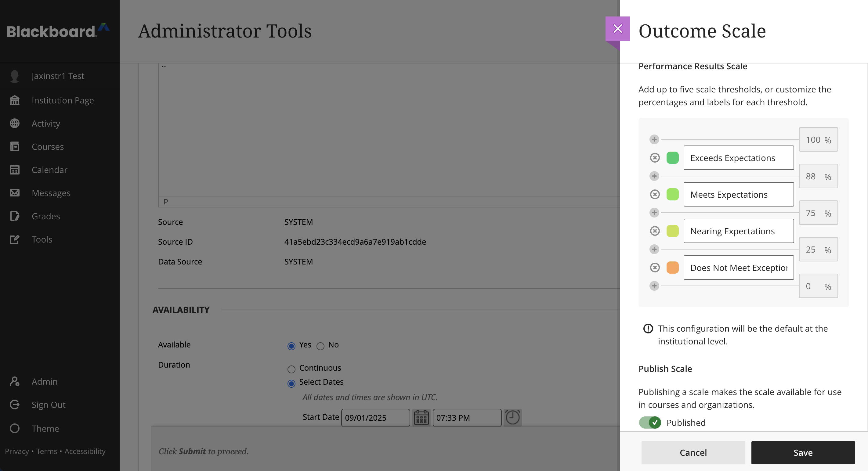The height and width of the screenshot is (471, 868).
Task: Save the Outcome Scale configuration
Action: pyautogui.click(x=803, y=452)
